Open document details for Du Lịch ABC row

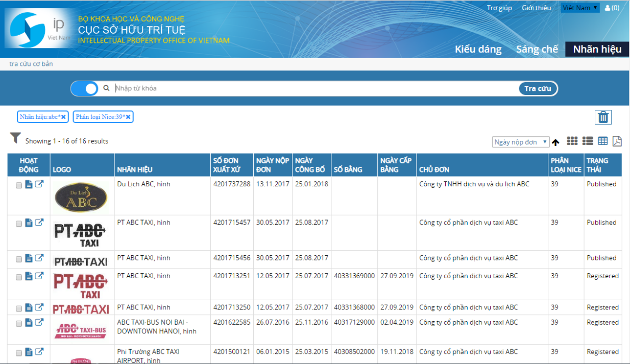tap(29, 185)
